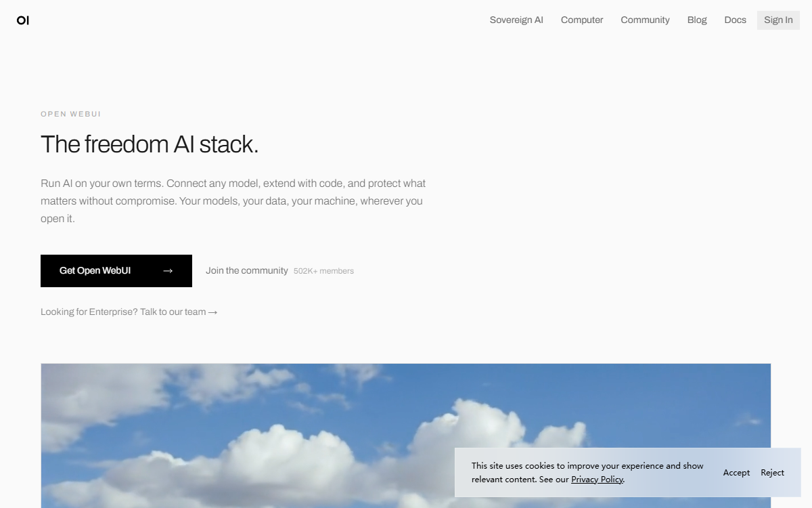Screen dimensions: 812x508
Task: Click the 502K+ members text
Action: [323, 271]
